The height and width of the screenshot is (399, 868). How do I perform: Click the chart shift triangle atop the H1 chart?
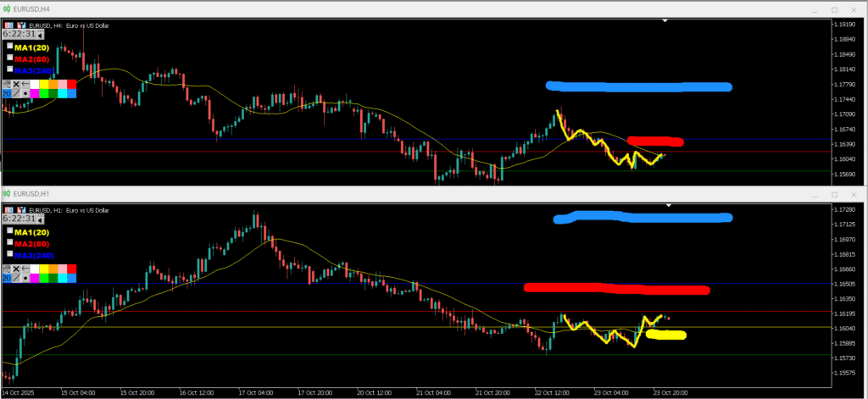point(669,205)
